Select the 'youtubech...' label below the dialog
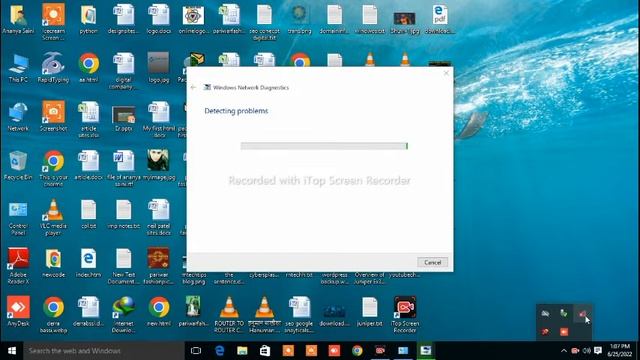The height and width of the screenshot is (360, 640). click(x=404, y=275)
